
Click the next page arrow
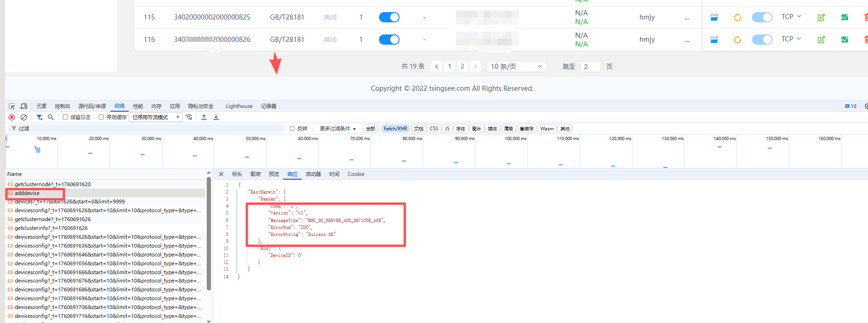tap(475, 67)
